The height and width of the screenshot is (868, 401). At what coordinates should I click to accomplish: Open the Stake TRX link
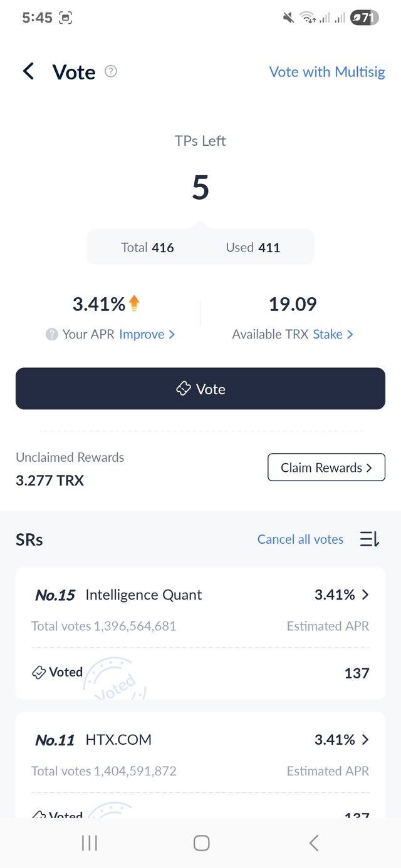tap(333, 335)
